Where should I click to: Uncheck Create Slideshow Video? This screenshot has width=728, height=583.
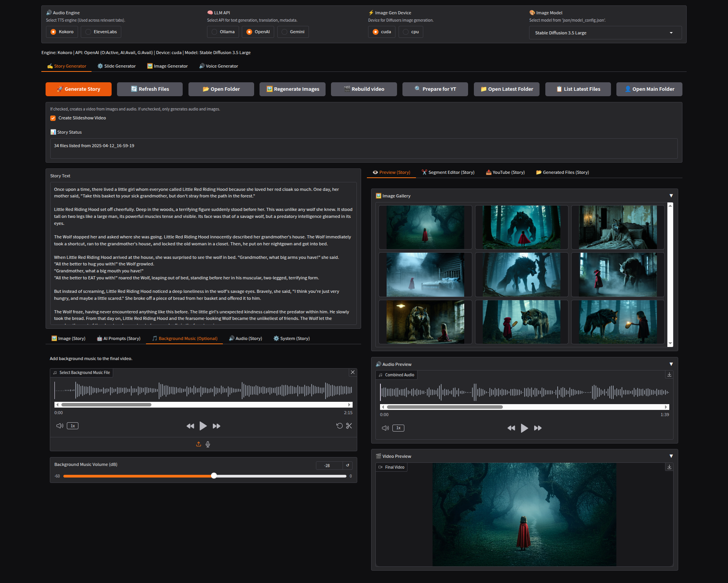coord(53,118)
